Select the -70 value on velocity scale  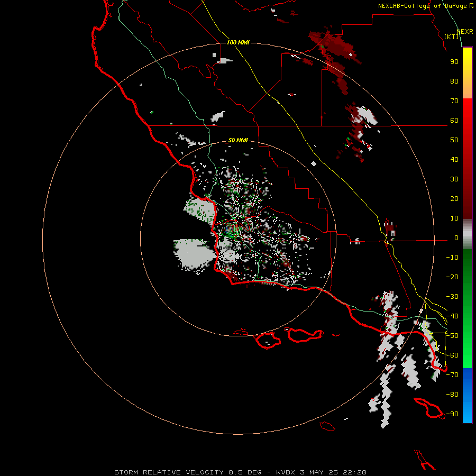[x=452, y=375]
